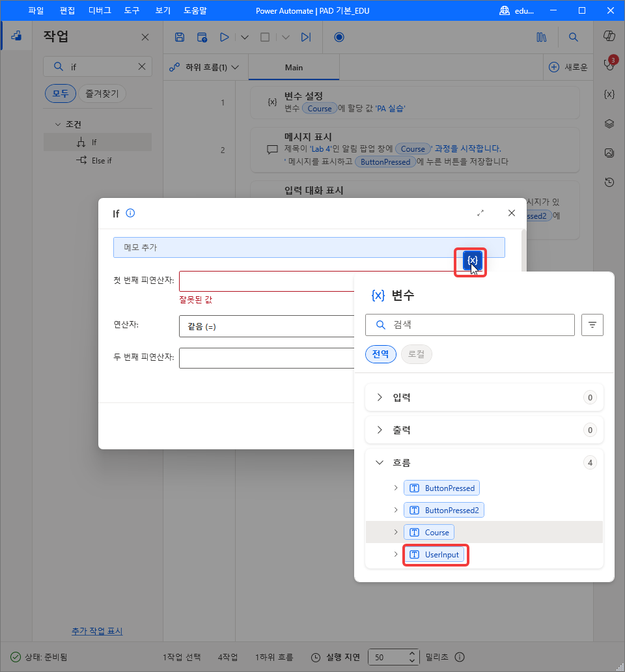Select the If action in tree
625x672 pixels.
point(98,143)
